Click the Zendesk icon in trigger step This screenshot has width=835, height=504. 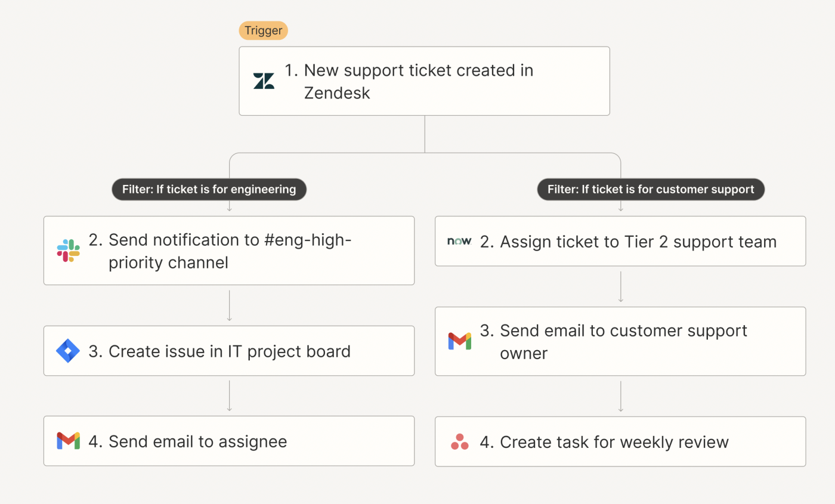point(264,81)
